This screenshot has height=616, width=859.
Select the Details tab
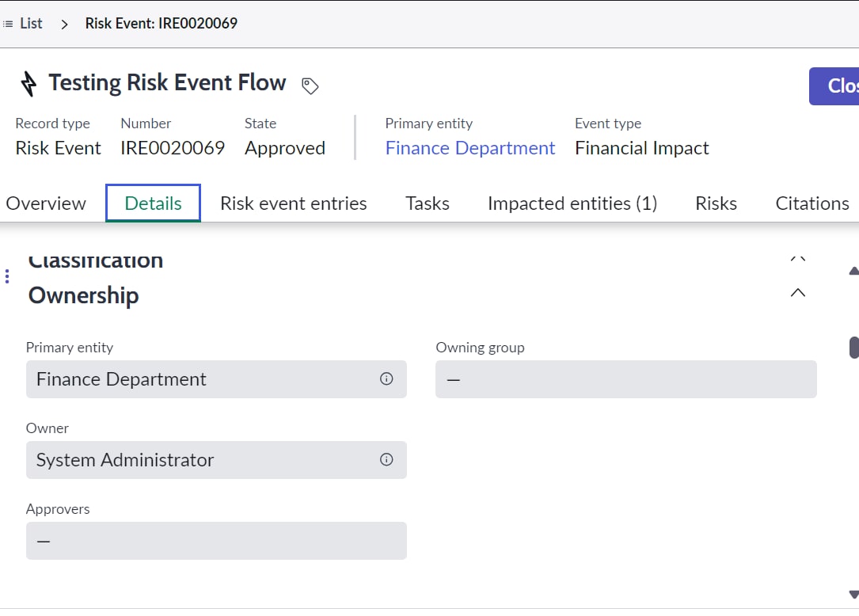153,203
